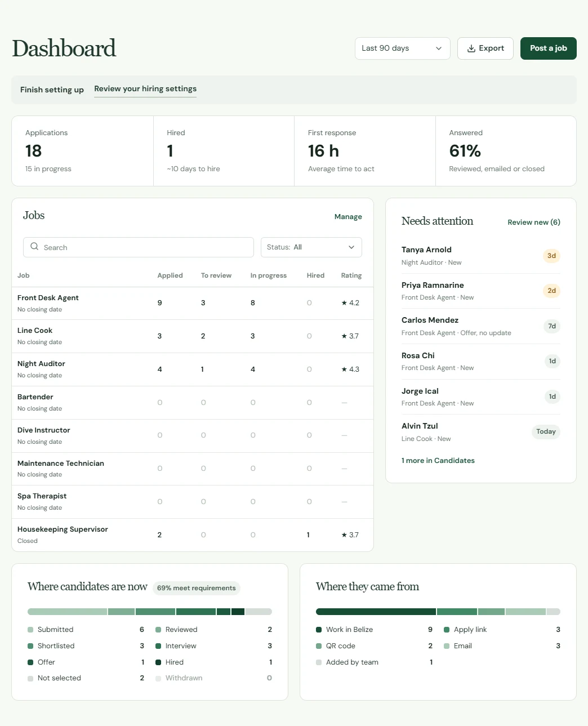The image size is (588, 726).
Task: Select candidate Jorge Ical
Action: (481, 397)
